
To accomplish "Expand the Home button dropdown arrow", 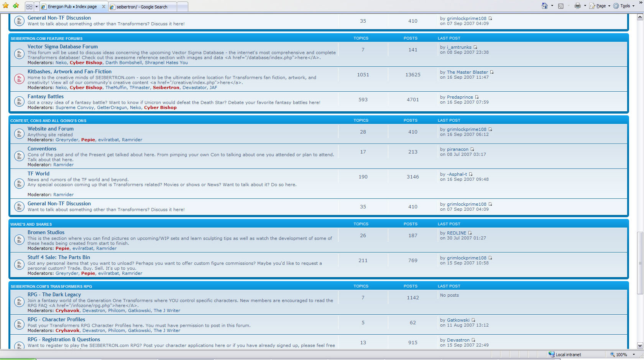I will [552, 6].
